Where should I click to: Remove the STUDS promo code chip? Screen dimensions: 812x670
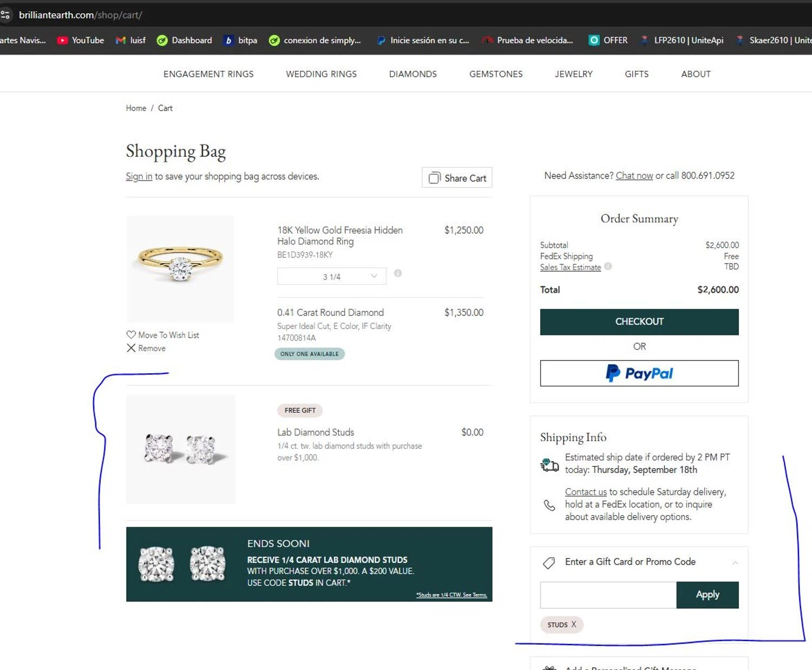tap(574, 624)
